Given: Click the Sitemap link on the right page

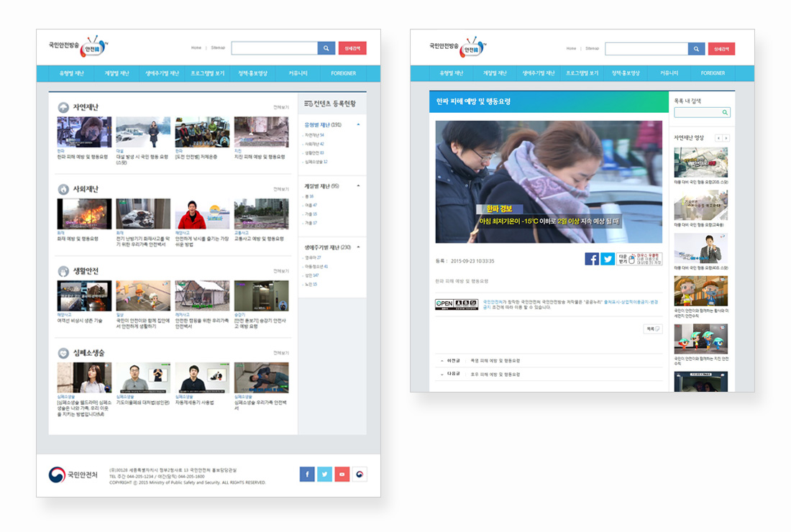Looking at the screenshot, I should 593,48.
